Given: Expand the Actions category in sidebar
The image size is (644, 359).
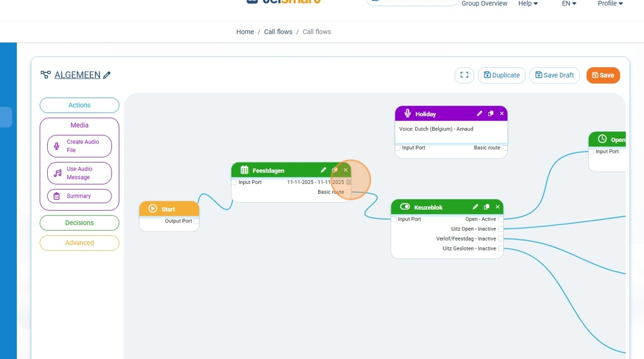Looking at the screenshot, I should click(x=79, y=105).
